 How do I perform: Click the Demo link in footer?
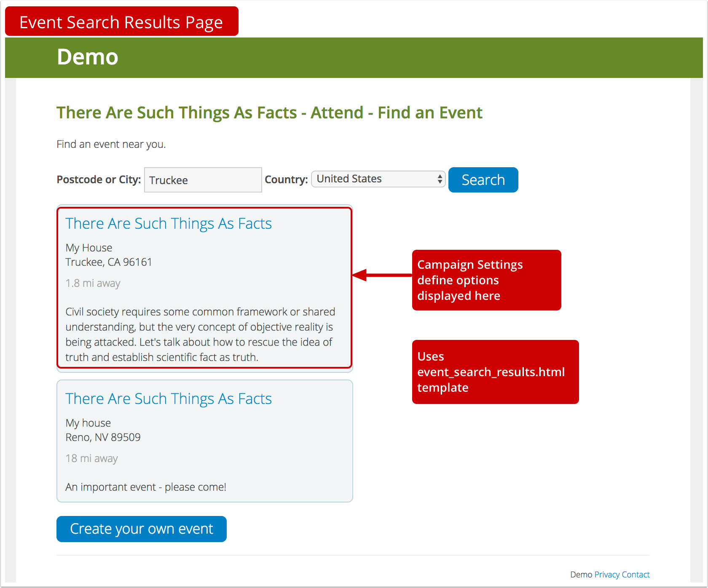pos(581,574)
